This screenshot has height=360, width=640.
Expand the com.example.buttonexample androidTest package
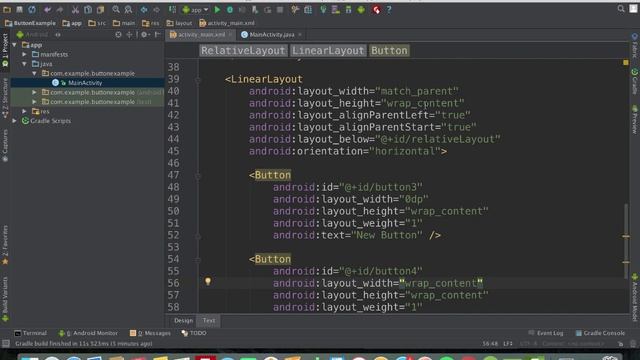click(x=34, y=93)
